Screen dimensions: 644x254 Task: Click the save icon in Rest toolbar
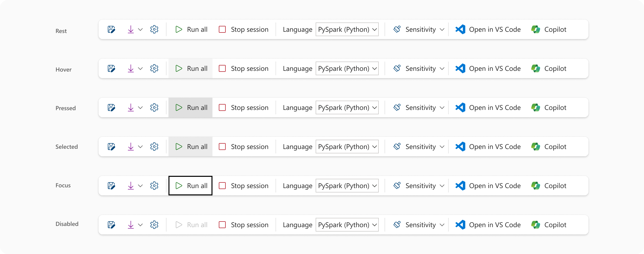[x=111, y=30]
